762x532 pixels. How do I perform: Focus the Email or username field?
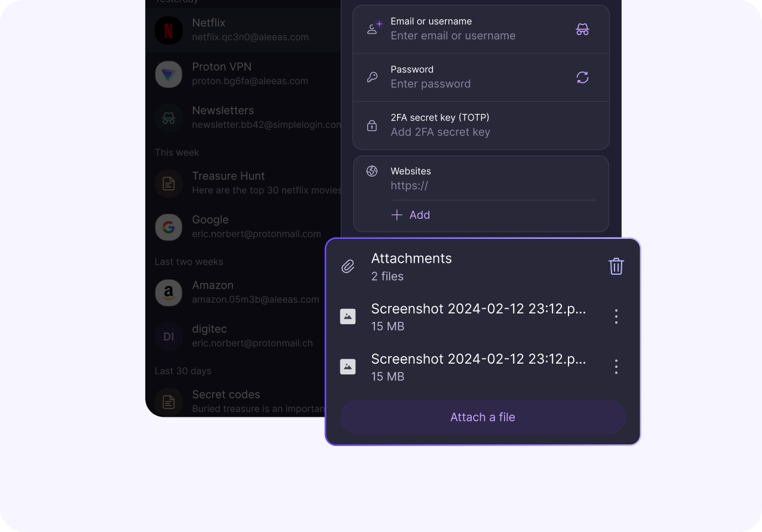pyautogui.click(x=481, y=29)
